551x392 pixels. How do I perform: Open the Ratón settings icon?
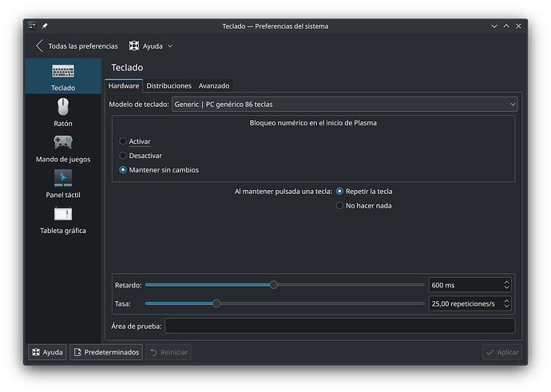63,107
